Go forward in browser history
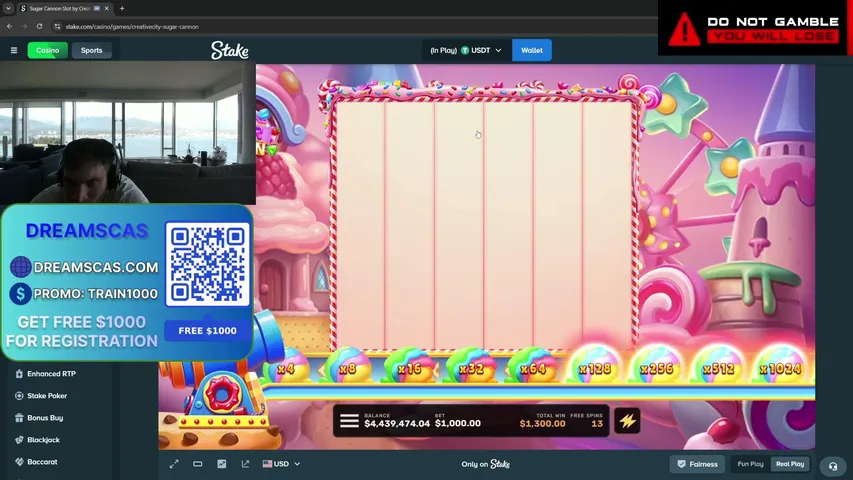The height and width of the screenshot is (480, 853). coord(24,26)
